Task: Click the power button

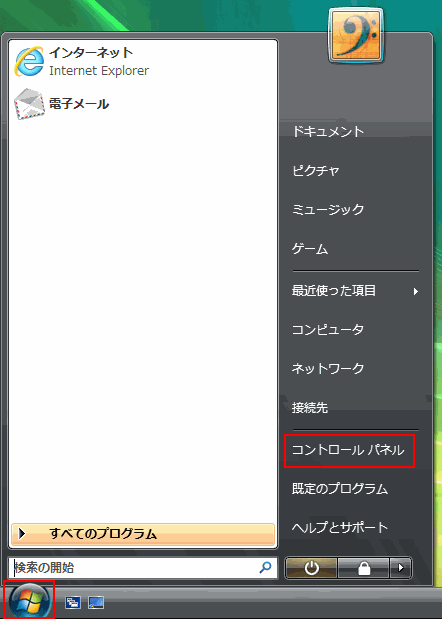Action: [x=311, y=568]
